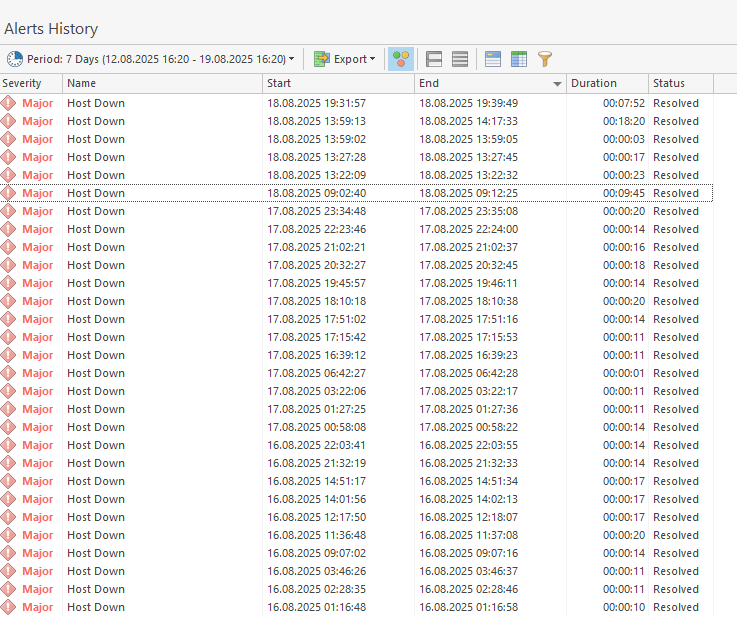This screenshot has height=644, width=737.
Task: Sort by the Duration column header
Action: 605,84
